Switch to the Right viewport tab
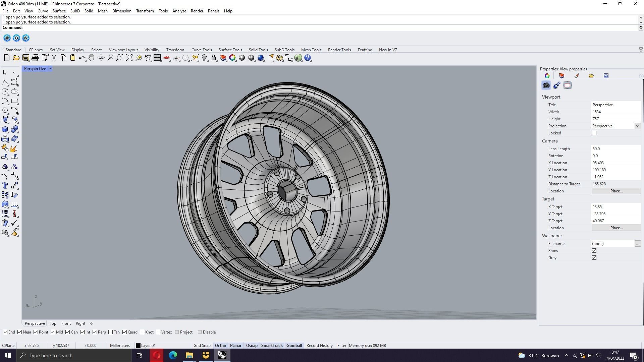This screenshot has height=362, width=644. 80,323
